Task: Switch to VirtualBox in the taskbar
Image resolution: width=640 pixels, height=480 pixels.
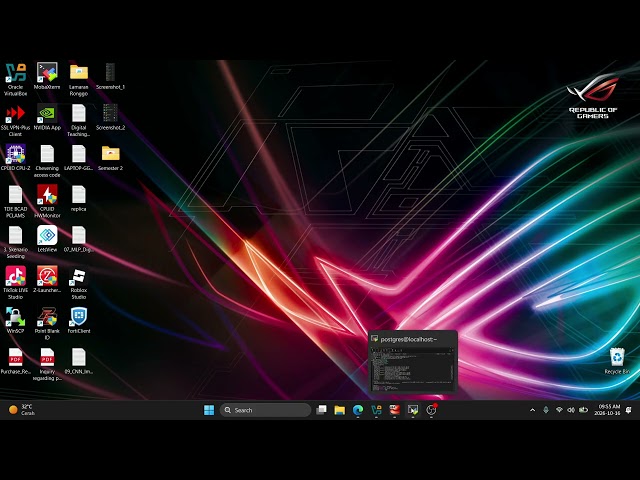Action: [376, 410]
